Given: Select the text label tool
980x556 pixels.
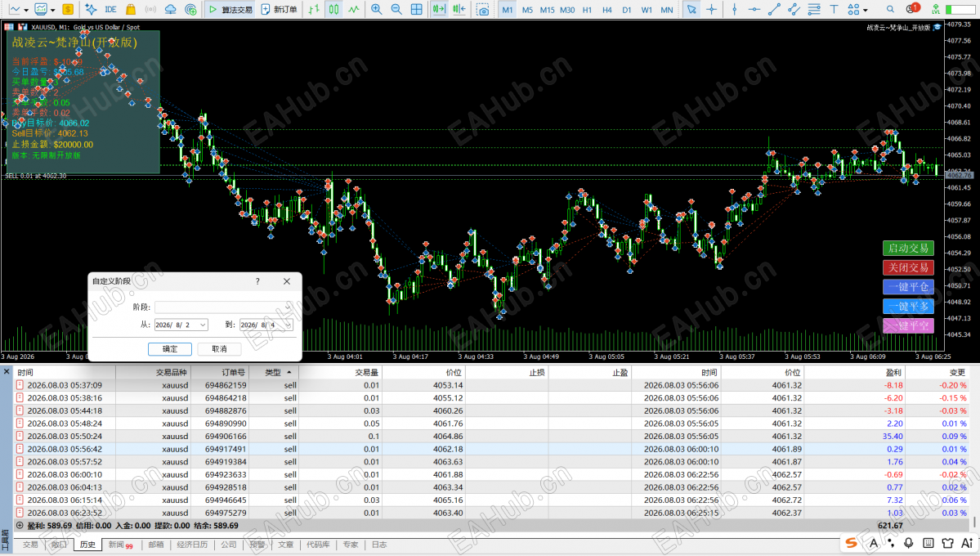Looking at the screenshot, I should point(834,9).
